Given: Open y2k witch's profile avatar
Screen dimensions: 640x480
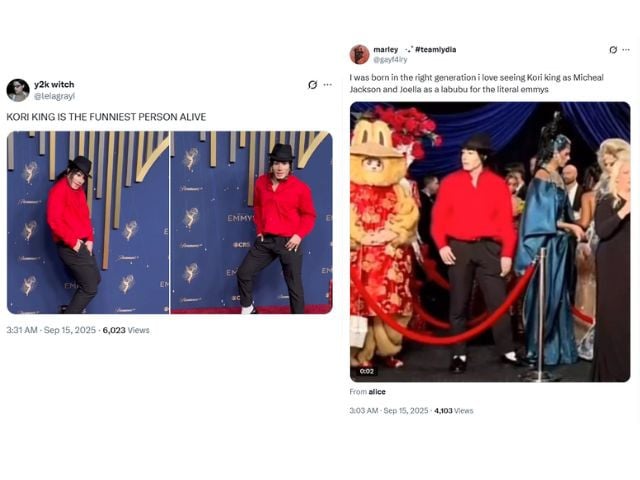Looking at the screenshot, I should click(18, 90).
